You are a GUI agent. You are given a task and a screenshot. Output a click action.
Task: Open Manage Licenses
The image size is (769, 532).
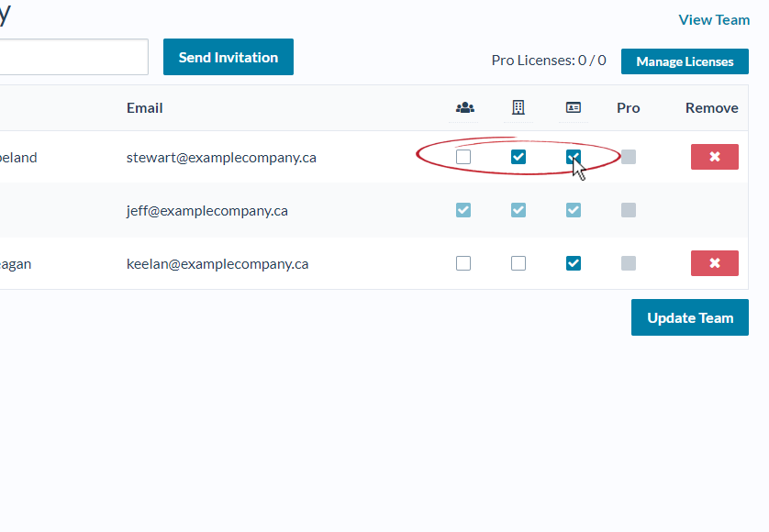685,61
